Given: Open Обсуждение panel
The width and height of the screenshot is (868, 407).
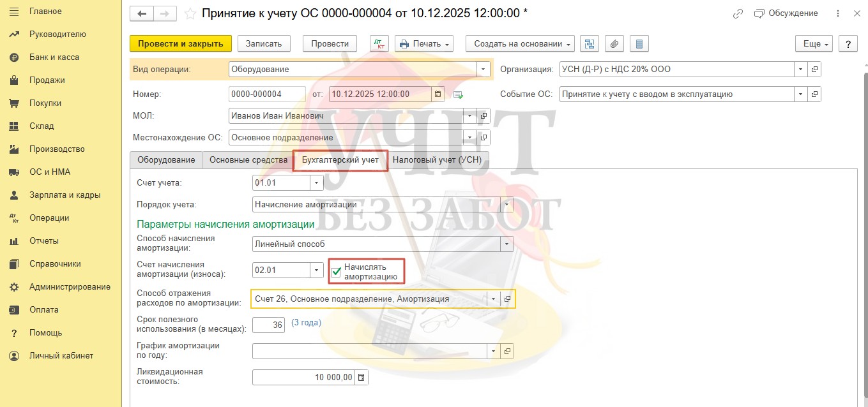Looking at the screenshot, I should coord(786,13).
